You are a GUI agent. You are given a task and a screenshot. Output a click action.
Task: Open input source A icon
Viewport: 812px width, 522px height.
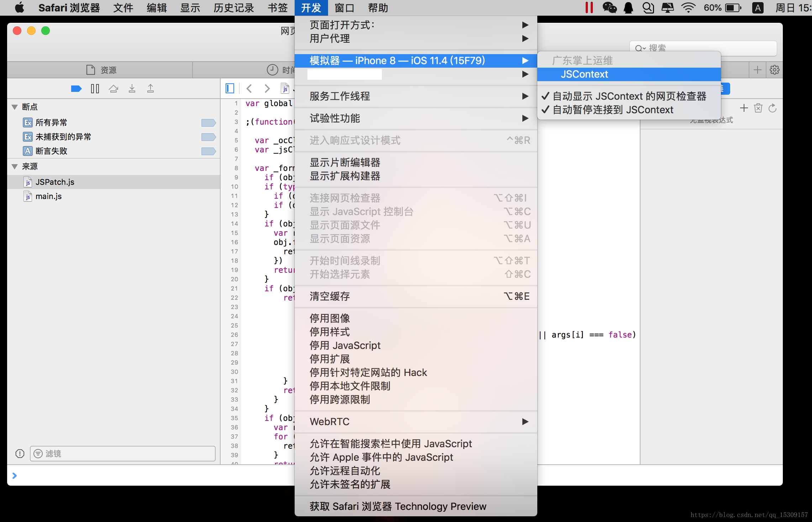758,7
